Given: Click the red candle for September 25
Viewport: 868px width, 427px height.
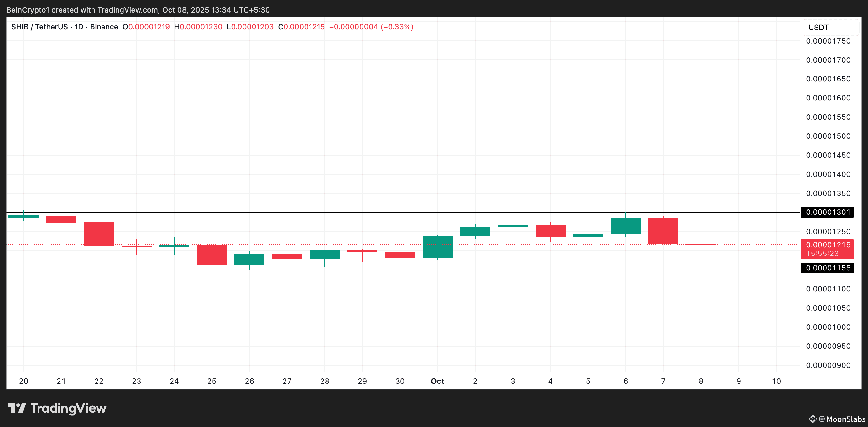Looking at the screenshot, I should pos(212,255).
